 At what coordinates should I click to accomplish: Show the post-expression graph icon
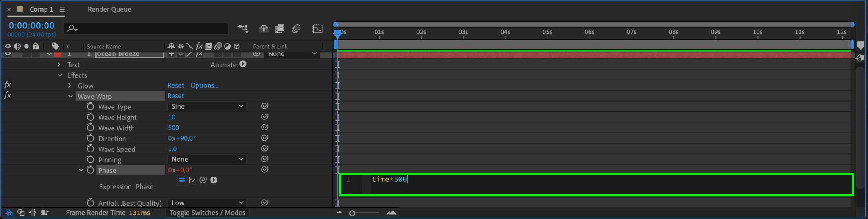tap(192, 180)
